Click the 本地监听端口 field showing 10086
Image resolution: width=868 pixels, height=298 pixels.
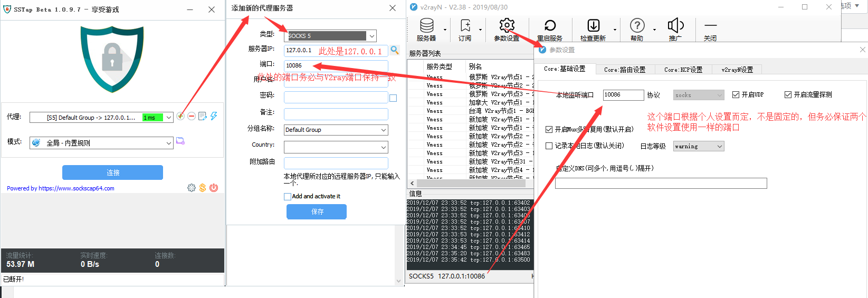[623, 95]
